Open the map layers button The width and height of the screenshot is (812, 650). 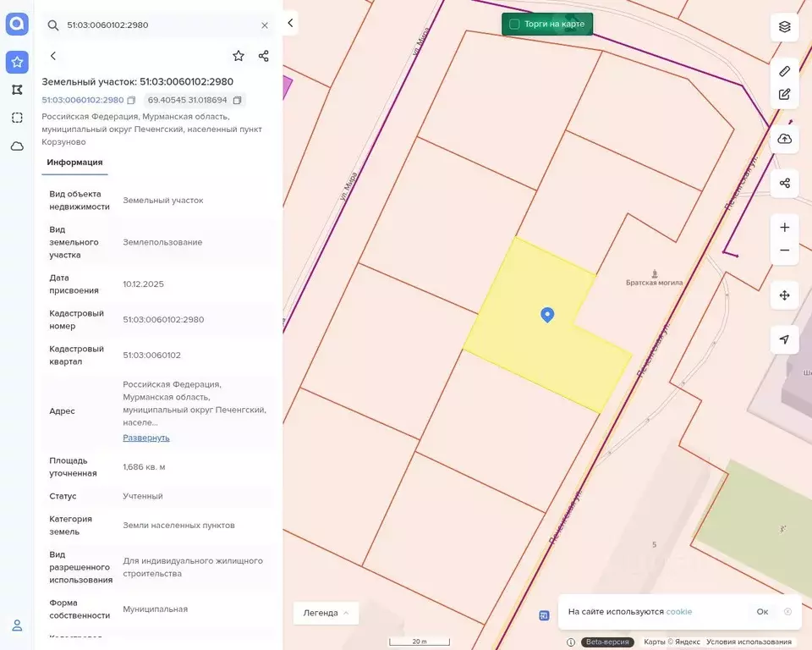tap(785, 26)
